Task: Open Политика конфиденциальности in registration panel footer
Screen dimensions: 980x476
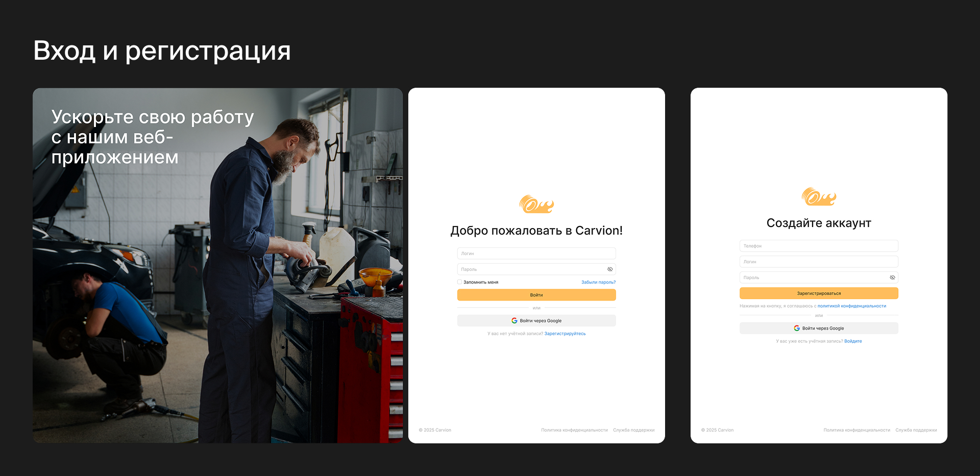Action: point(856,430)
